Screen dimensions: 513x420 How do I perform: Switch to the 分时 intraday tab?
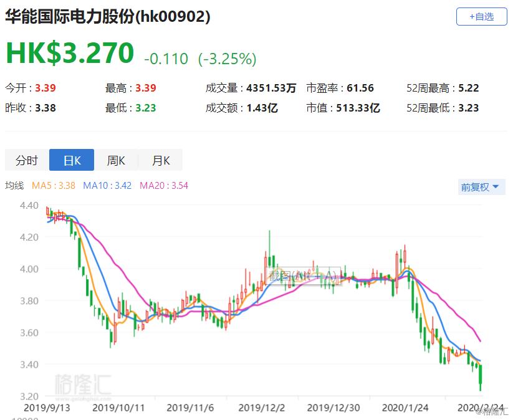point(27,160)
